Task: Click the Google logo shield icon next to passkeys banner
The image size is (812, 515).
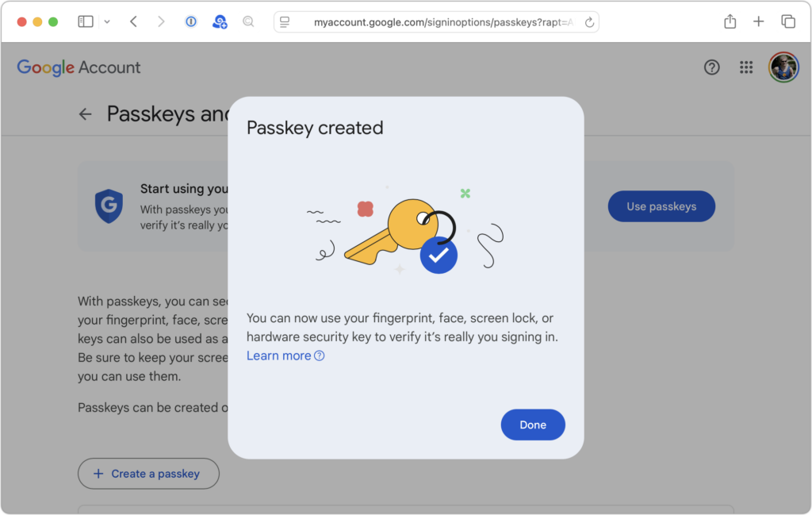Action: click(x=109, y=206)
